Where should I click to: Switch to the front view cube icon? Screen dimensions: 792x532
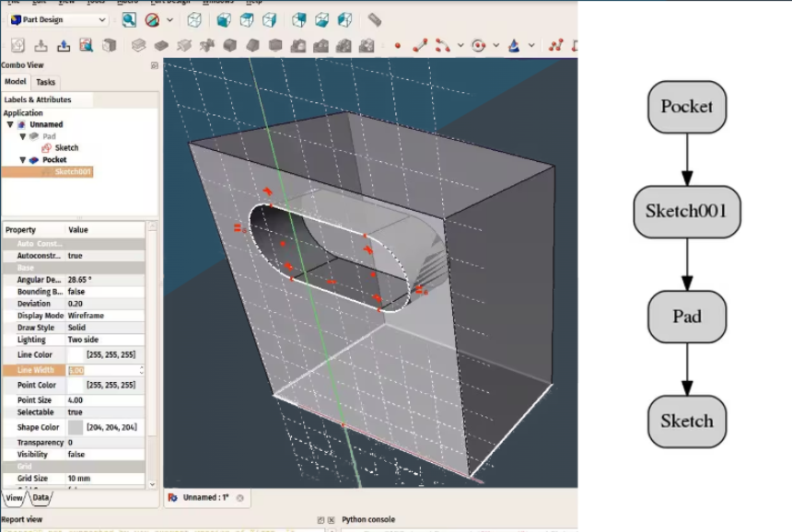(224, 19)
